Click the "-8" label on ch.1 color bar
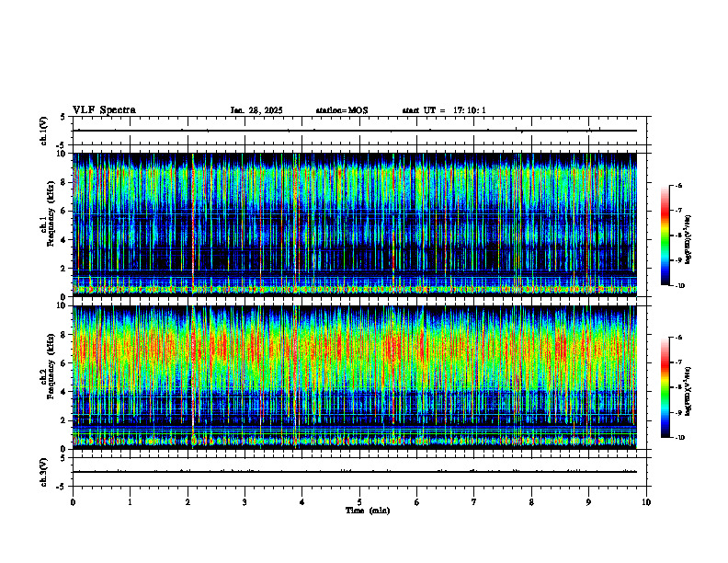728x563 pixels. coord(678,236)
